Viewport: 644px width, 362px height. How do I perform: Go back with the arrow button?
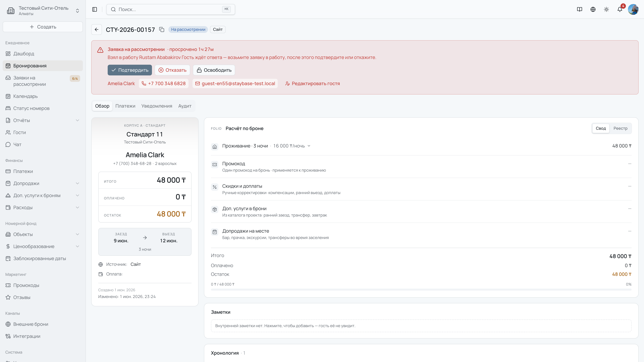point(96,29)
